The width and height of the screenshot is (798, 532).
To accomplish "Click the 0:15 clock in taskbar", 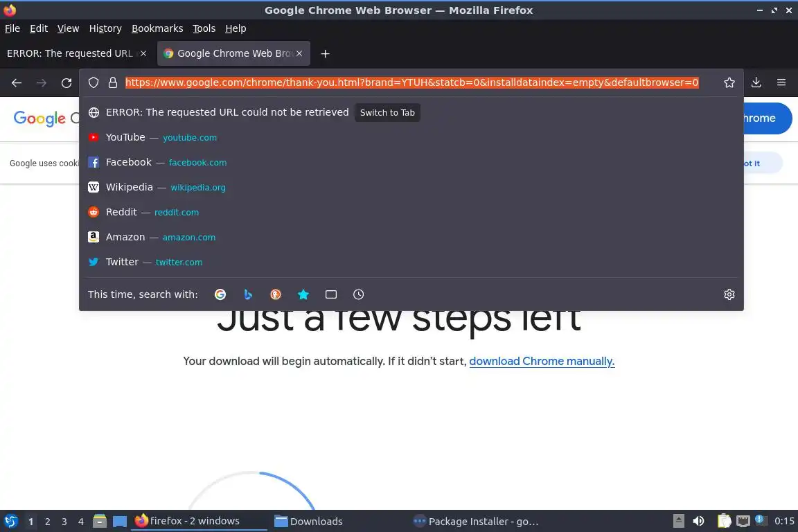I will (x=784, y=522).
